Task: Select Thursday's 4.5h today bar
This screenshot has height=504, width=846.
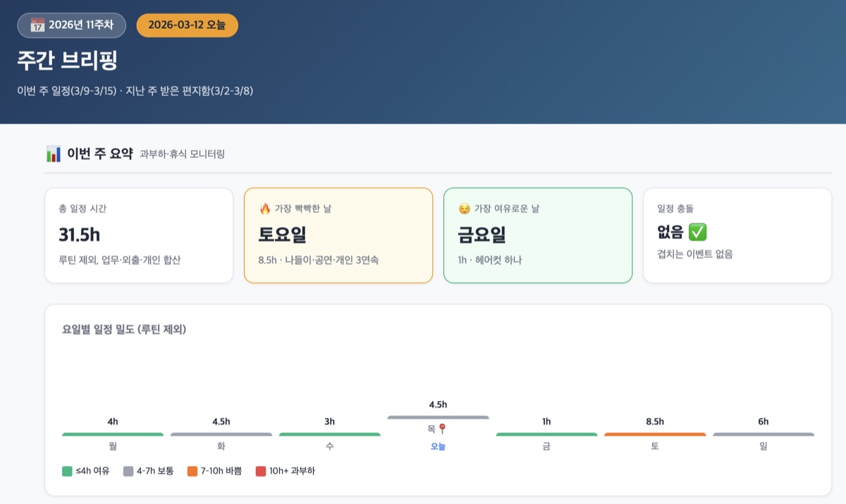Action: [438, 417]
